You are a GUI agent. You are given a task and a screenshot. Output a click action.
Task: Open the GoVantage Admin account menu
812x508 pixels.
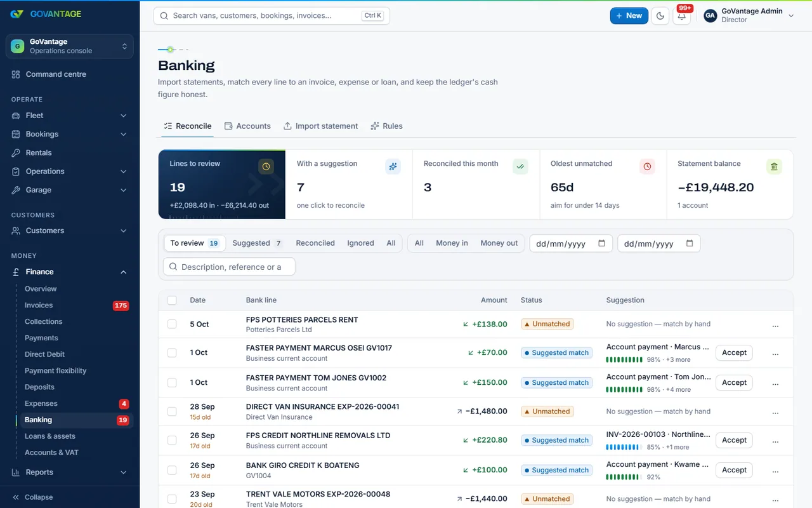click(x=749, y=16)
